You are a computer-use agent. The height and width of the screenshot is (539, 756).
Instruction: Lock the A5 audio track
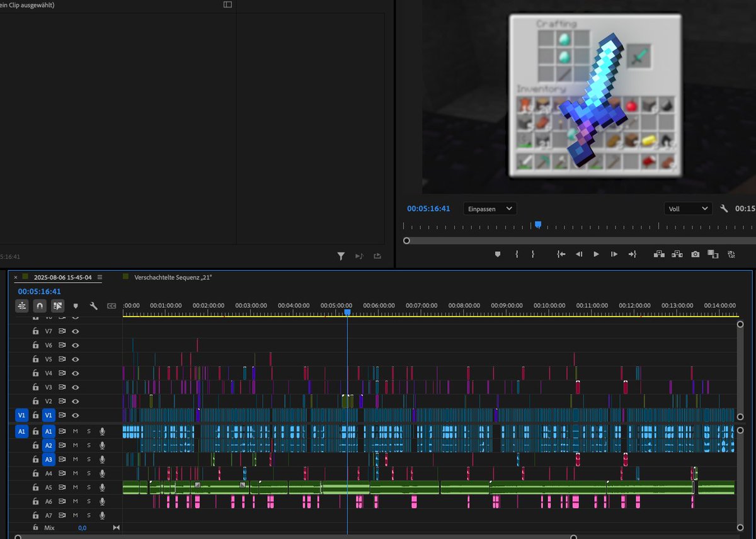pyautogui.click(x=35, y=487)
